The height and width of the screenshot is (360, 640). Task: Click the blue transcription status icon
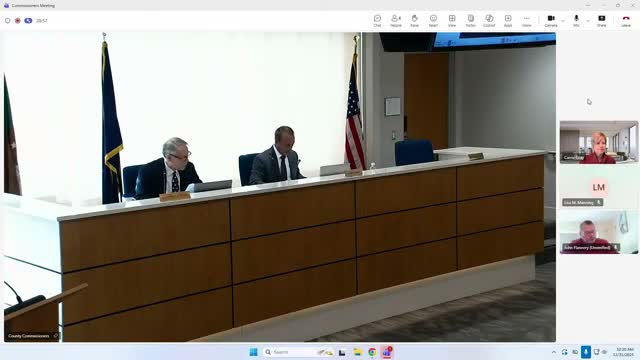point(28,20)
